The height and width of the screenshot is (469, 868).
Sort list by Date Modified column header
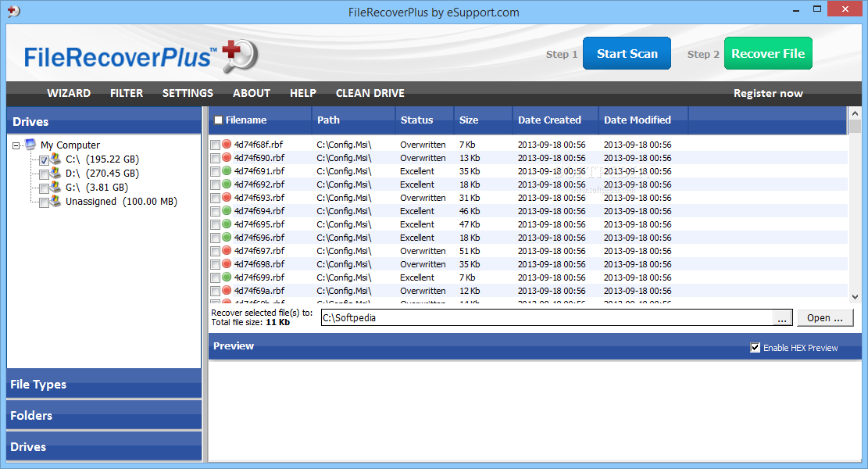coord(643,120)
